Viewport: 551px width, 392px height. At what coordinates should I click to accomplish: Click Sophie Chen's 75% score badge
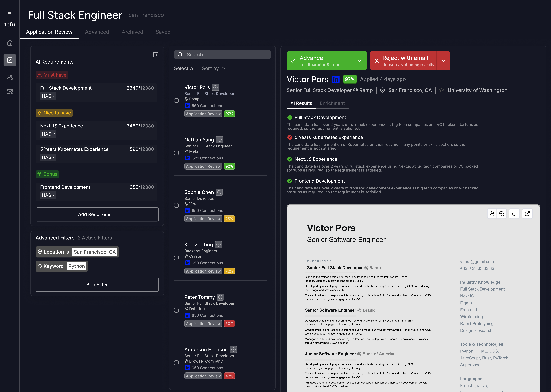[229, 219]
